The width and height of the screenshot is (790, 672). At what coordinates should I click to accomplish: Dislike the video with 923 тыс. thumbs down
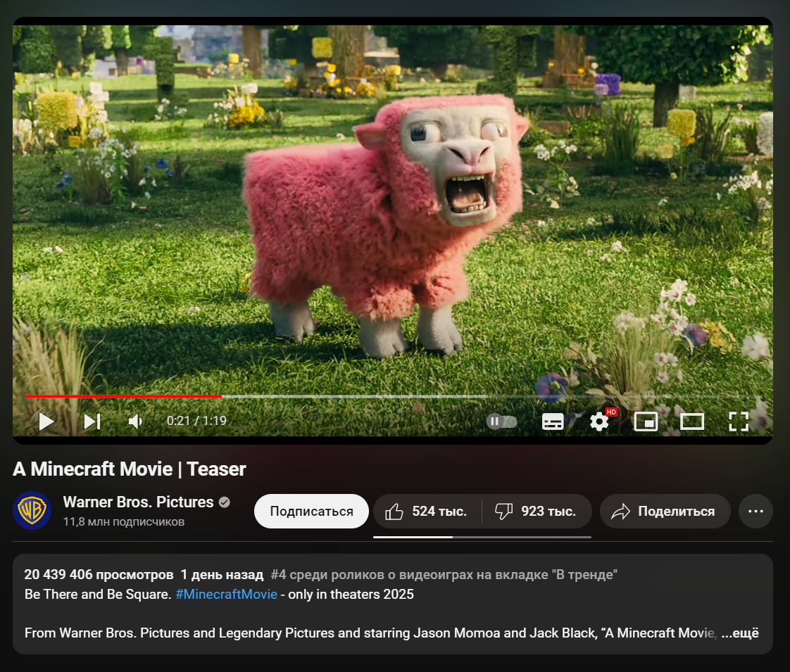click(x=537, y=511)
